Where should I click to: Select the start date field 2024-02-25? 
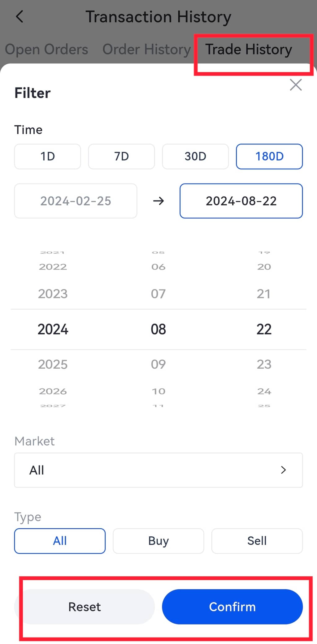[76, 201]
